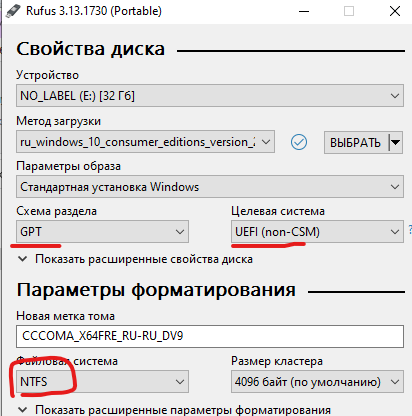
Task: Click the Новая метка тома text field
Action: click(210, 336)
